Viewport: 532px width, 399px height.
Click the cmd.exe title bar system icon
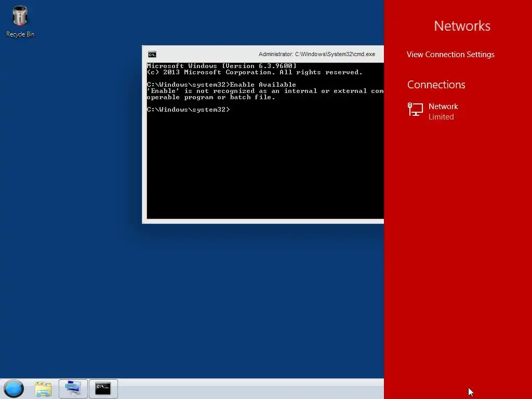tap(152, 54)
